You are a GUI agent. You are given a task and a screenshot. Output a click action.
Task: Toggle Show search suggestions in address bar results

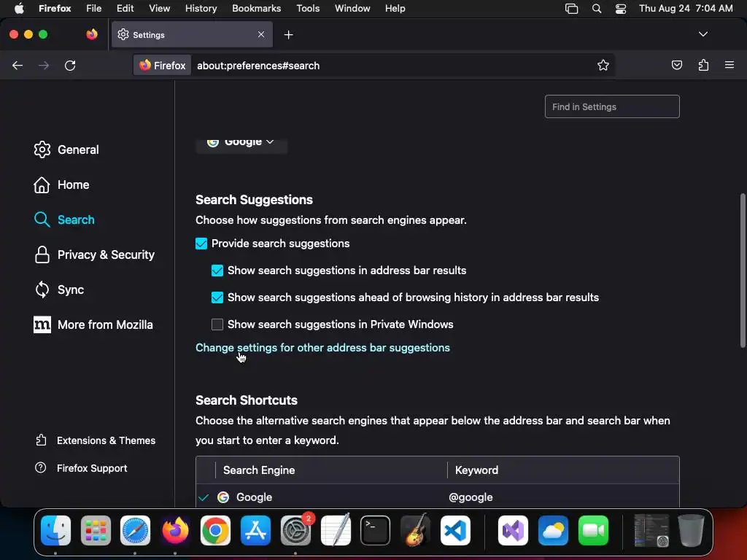click(217, 271)
